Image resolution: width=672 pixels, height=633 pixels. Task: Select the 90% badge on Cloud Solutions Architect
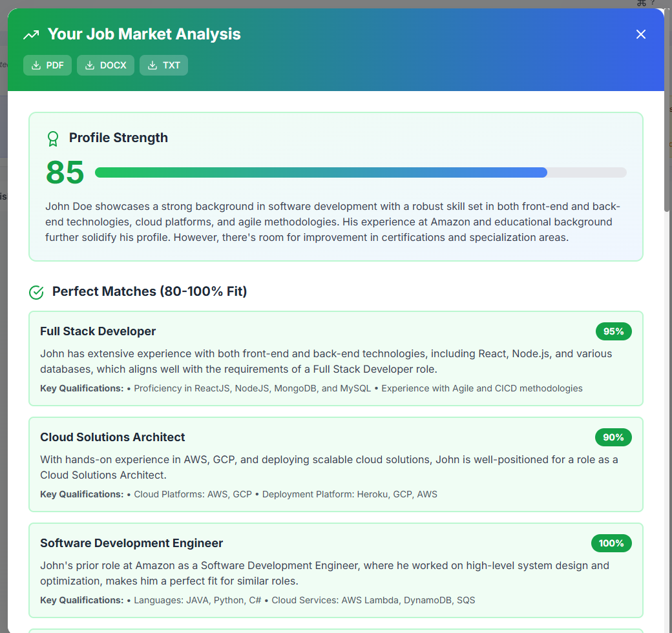[613, 437]
